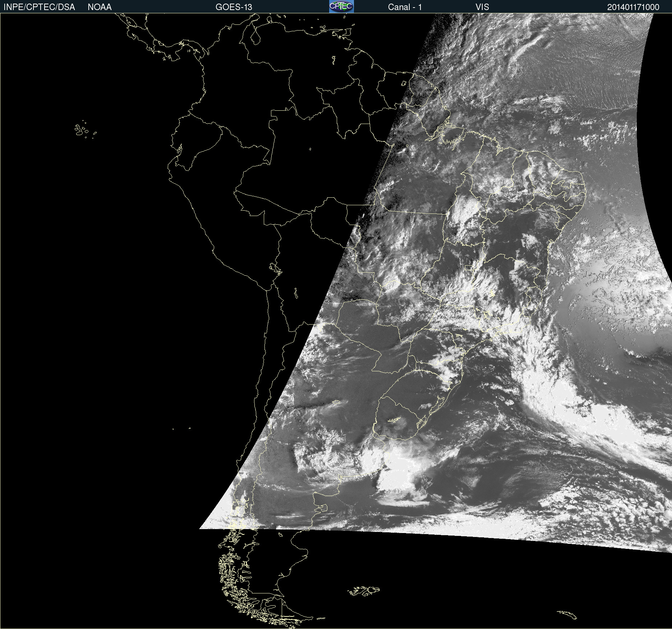Click the GOES-13 satellite label

234,7
